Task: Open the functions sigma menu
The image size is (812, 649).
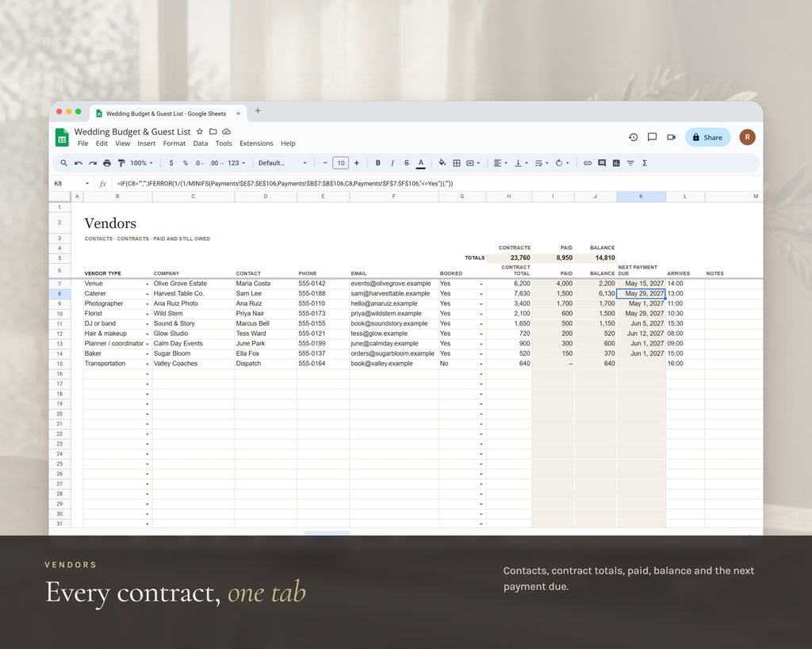Action: [x=645, y=163]
